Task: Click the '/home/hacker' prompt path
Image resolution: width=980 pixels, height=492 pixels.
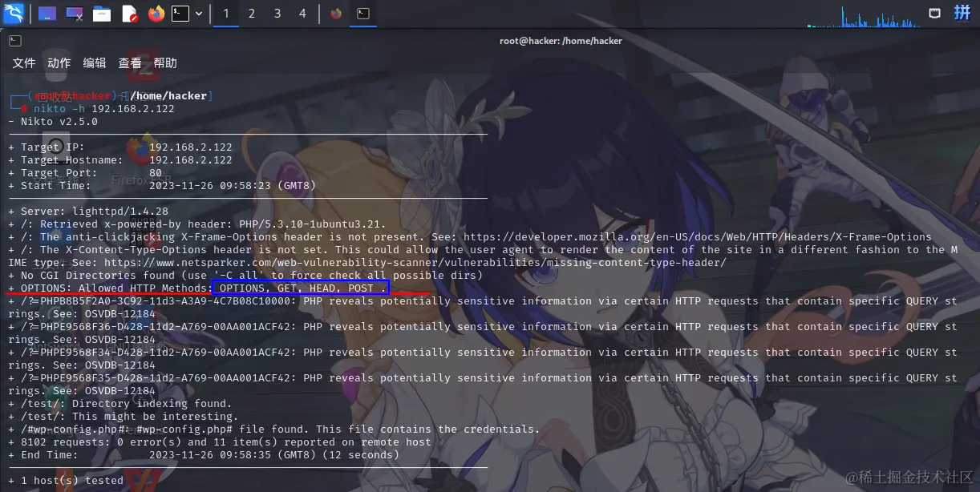Action: 168,96
